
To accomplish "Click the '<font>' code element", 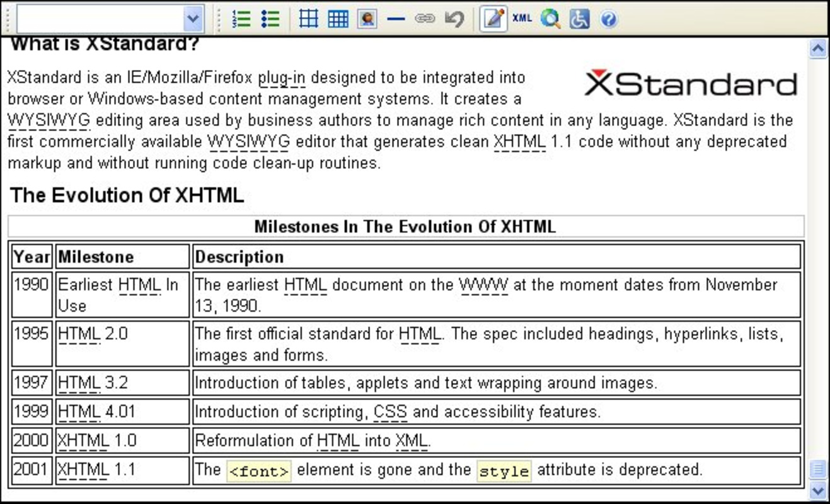I will click(x=259, y=471).
